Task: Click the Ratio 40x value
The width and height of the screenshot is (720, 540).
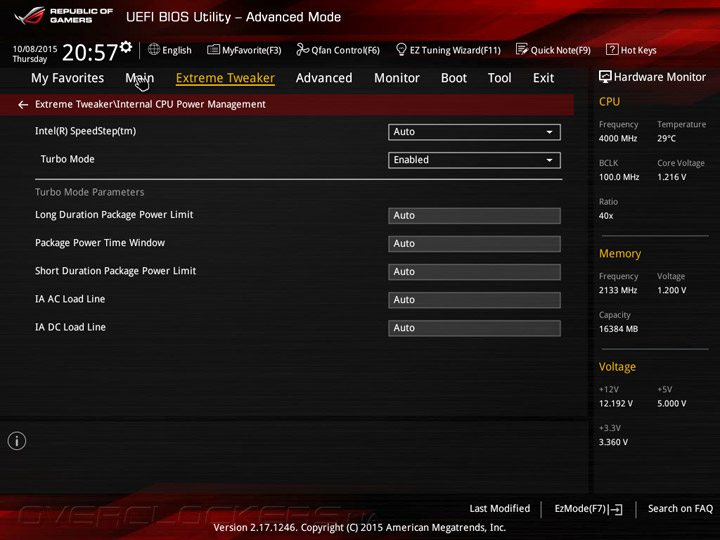Action: coord(606,216)
